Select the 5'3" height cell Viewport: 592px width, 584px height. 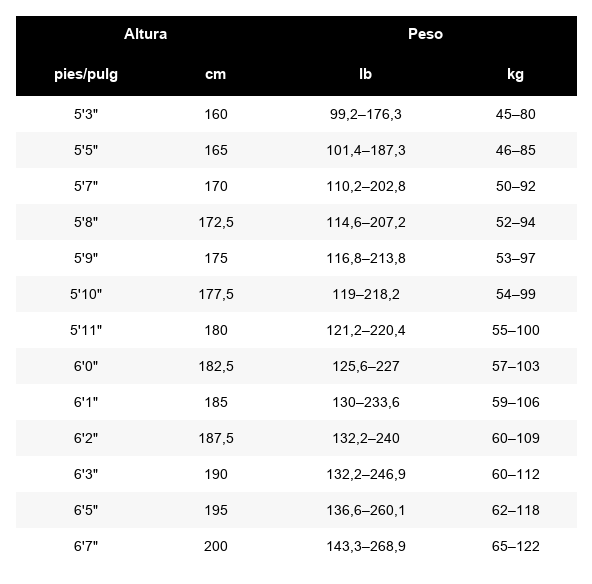coord(86,114)
